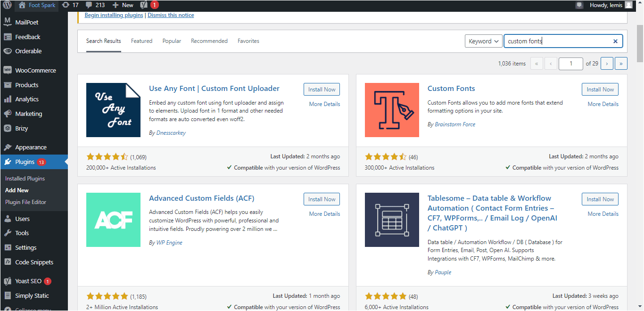
Task: View More Details for Tablesome
Action: (603, 214)
